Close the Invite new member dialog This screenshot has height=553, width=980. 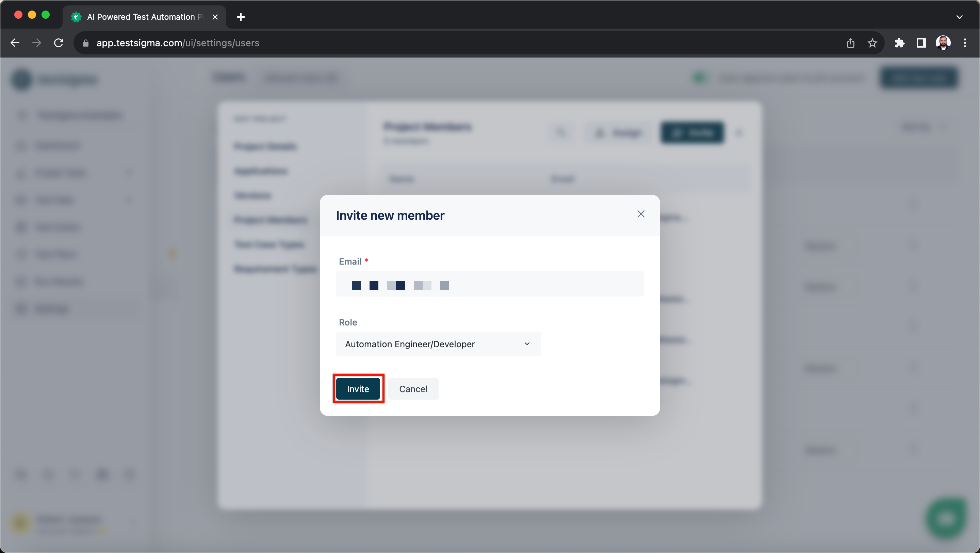pyautogui.click(x=641, y=214)
